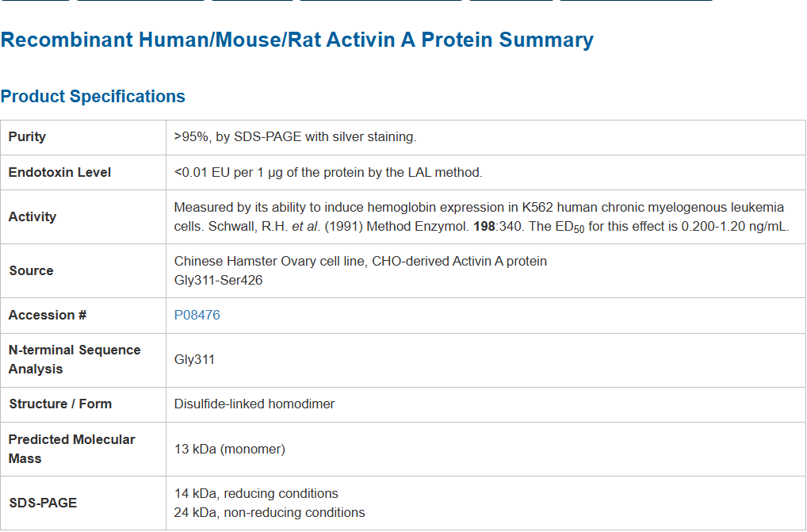The image size is (807, 532).
Task: Click the Disulfide-linked homodimer text
Action: [x=254, y=404]
